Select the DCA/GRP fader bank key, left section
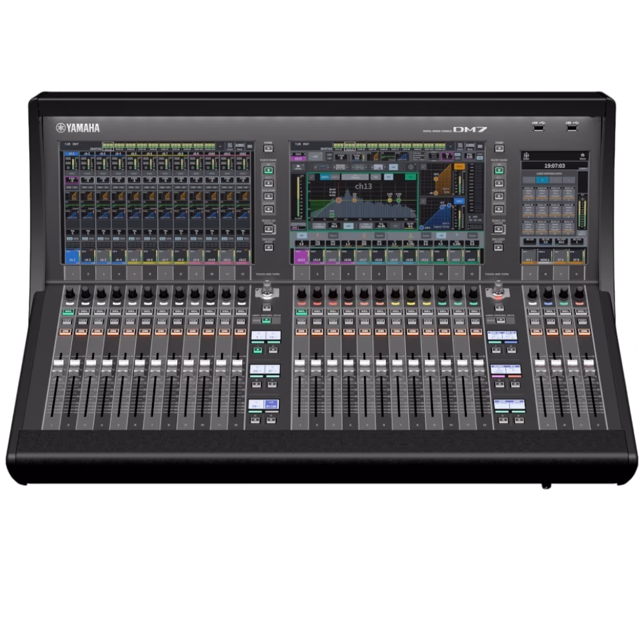This screenshot has width=644, height=644. pyautogui.click(x=269, y=196)
